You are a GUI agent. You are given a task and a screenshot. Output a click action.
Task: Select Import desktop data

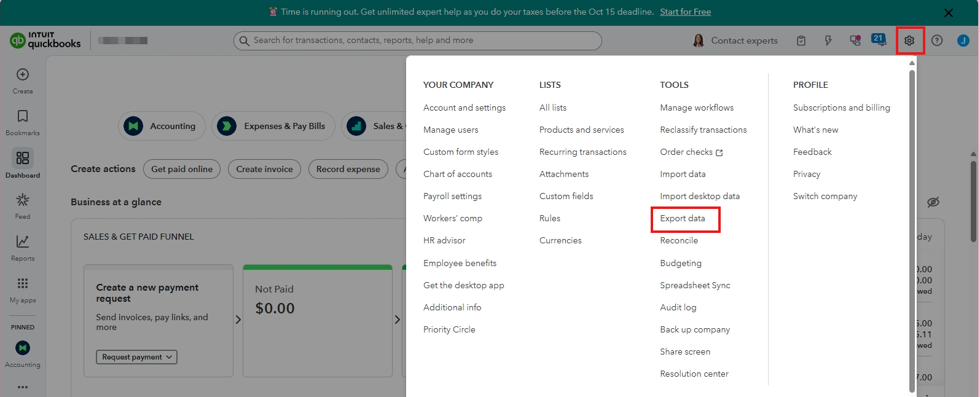700,196
